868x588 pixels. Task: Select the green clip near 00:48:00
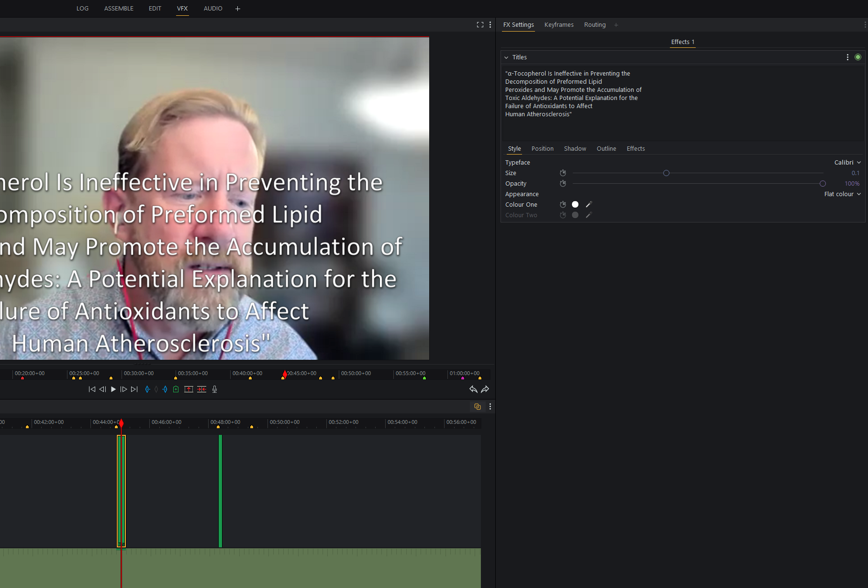pos(220,491)
